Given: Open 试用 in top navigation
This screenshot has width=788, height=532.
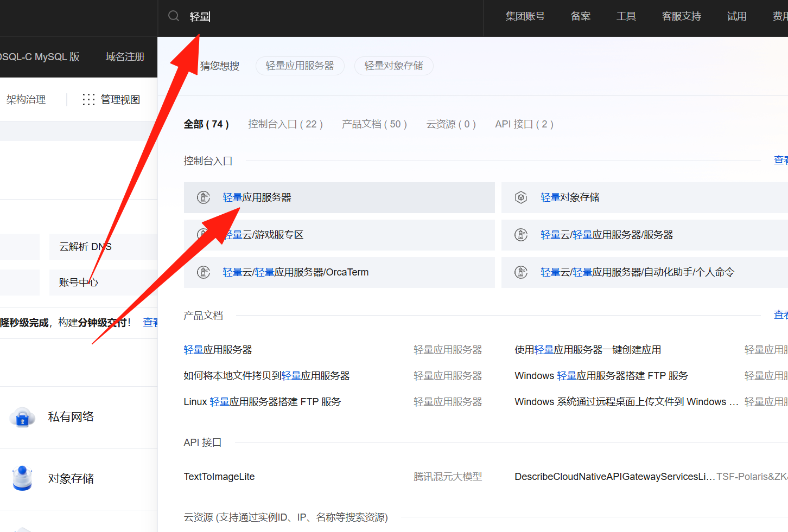Looking at the screenshot, I should (737, 16).
